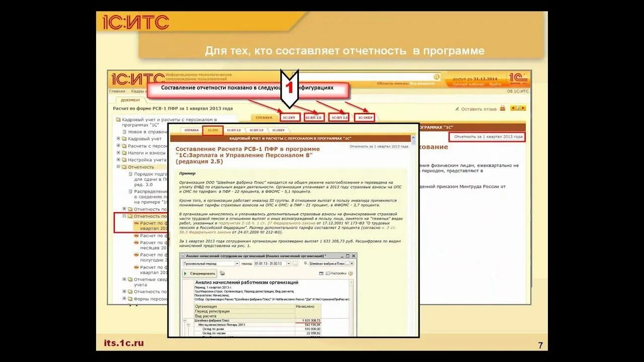Click the document icon of Новое в справочнике
Viewport: 644px width, 362px height.
pyautogui.click(x=124, y=132)
